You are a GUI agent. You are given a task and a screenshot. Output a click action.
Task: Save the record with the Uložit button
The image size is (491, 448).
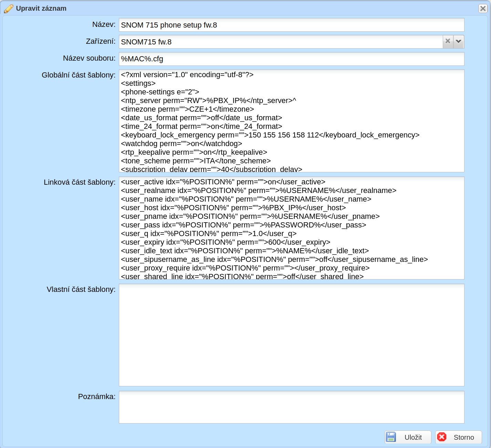point(408,437)
